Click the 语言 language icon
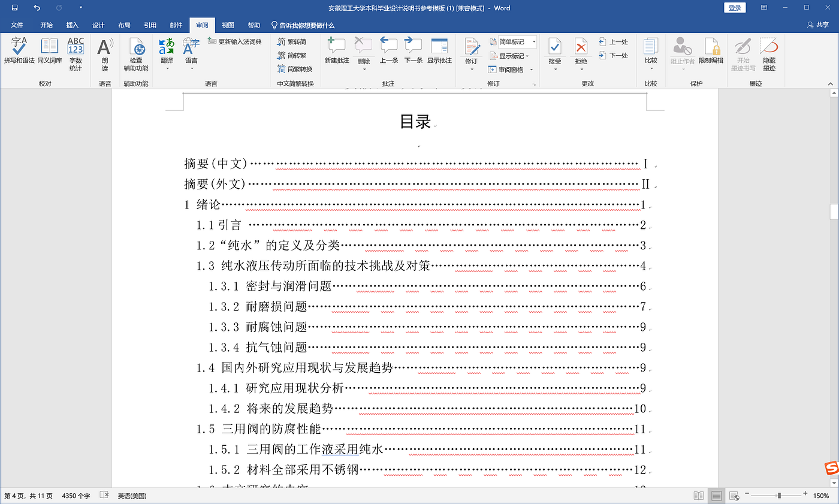Screen dimensions: 839x504 click(191, 47)
